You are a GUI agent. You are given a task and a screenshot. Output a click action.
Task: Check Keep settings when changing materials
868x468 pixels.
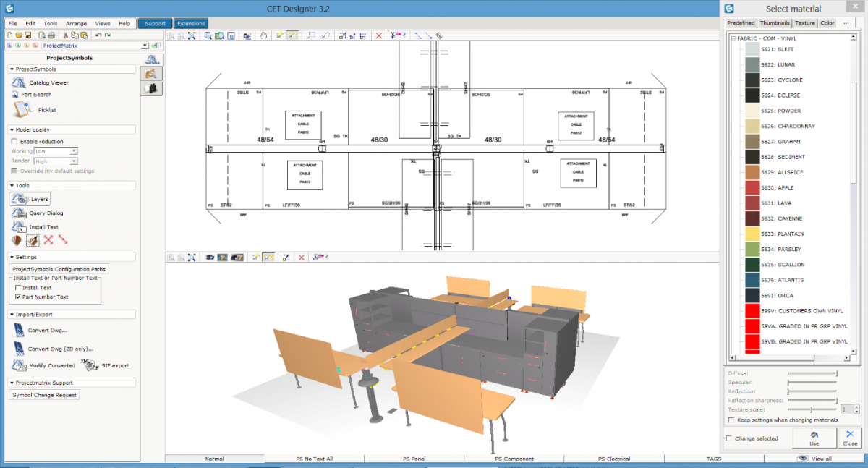(x=731, y=420)
